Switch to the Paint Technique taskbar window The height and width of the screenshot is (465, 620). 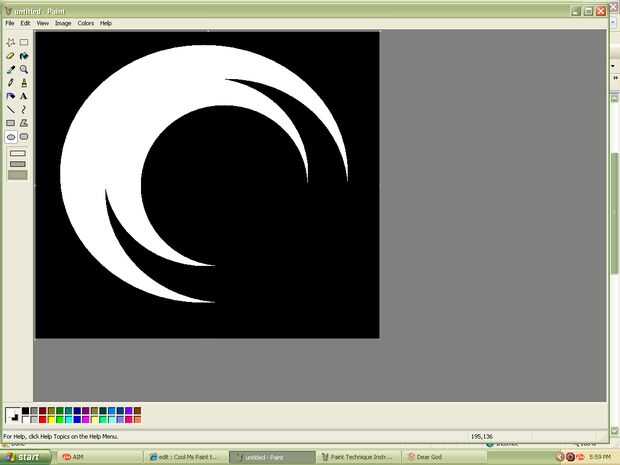[358, 457]
